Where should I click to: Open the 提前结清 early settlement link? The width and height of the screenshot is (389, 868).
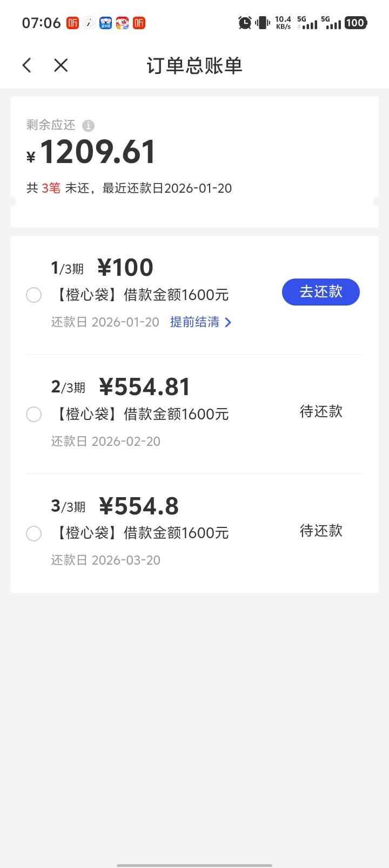[195, 322]
